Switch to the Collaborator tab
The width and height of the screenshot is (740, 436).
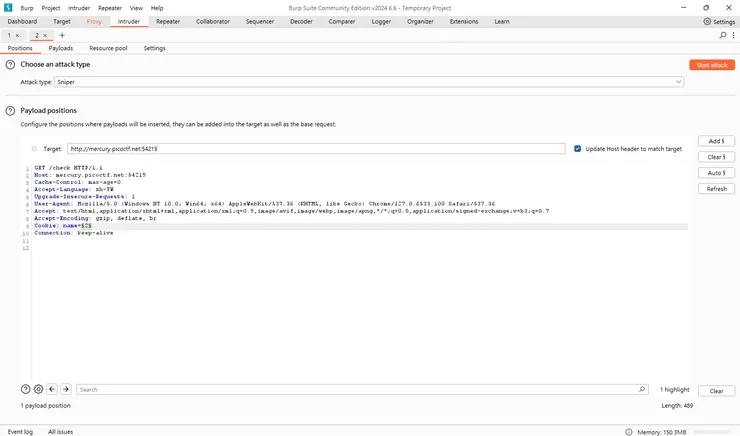coord(213,22)
